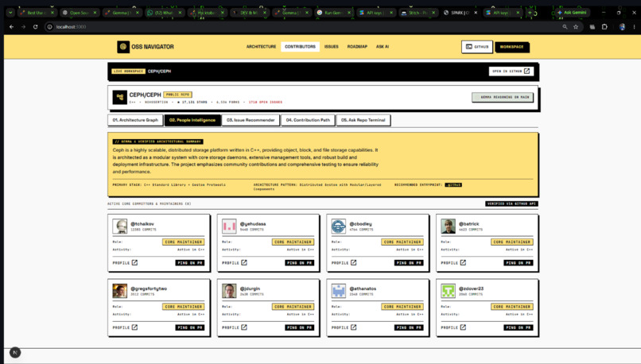Screen dimensions: 641x364
Task: Open the browser extensions puzzle icon
Action: pyautogui.click(x=604, y=27)
